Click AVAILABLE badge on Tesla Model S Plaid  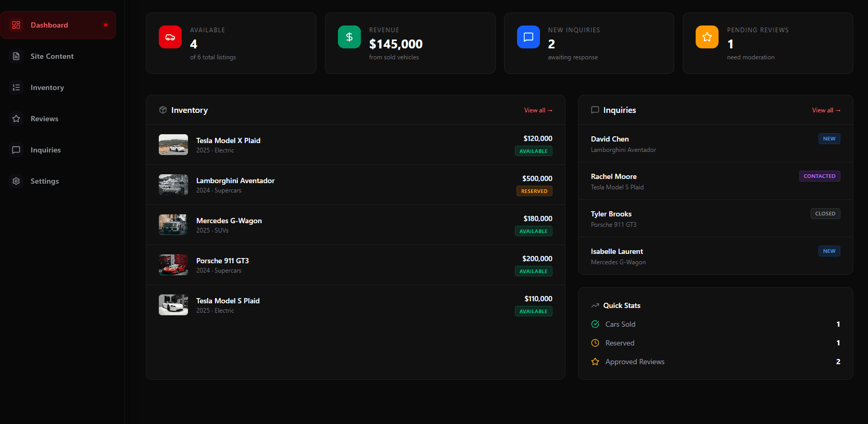533,311
